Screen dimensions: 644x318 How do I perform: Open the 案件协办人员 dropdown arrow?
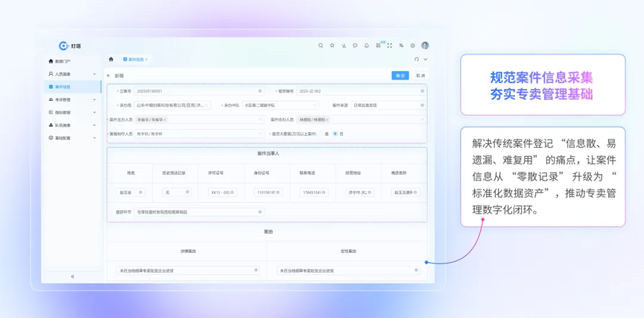coord(423,119)
